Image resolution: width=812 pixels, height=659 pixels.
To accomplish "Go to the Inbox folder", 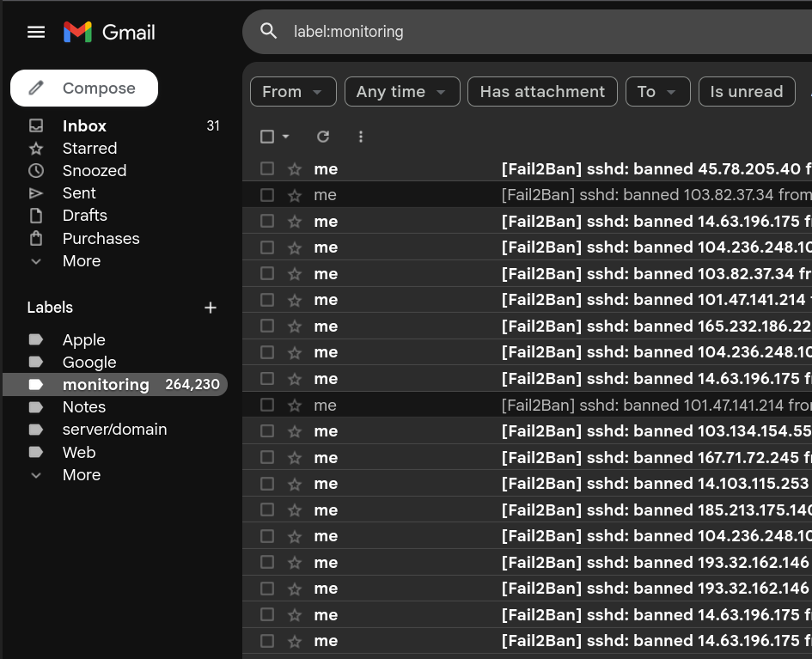I will tap(84, 125).
